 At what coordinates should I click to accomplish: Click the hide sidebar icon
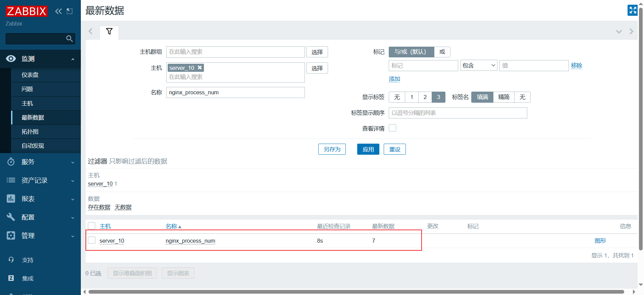coord(69,11)
